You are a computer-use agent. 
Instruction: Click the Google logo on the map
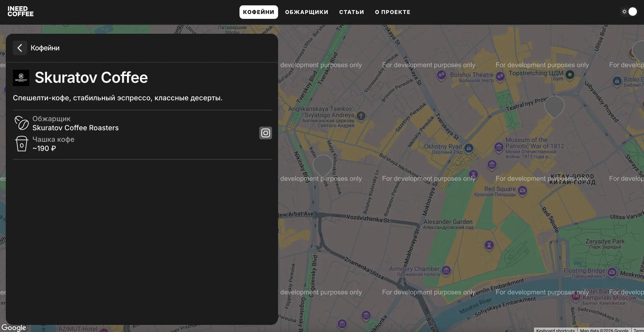coord(14,328)
